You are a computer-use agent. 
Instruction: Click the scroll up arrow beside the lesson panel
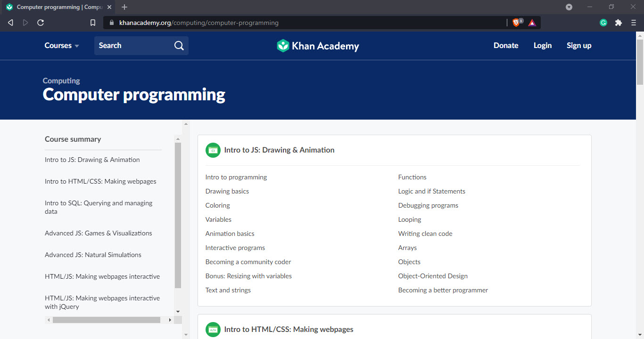pyautogui.click(x=186, y=124)
